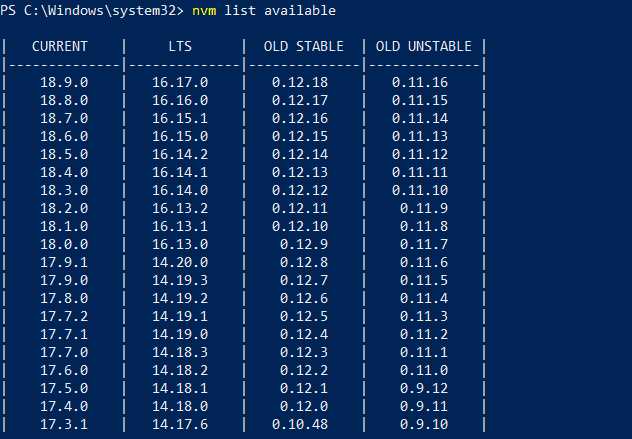Select version 17.3.1
Image resolution: width=632 pixels, height=439 pixels.
[x=64, y=424]
